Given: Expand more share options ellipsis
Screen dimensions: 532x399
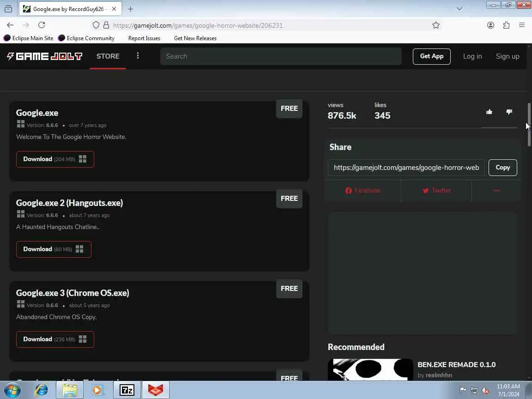Looking at the screenshot, I should (x=496, y=191).
